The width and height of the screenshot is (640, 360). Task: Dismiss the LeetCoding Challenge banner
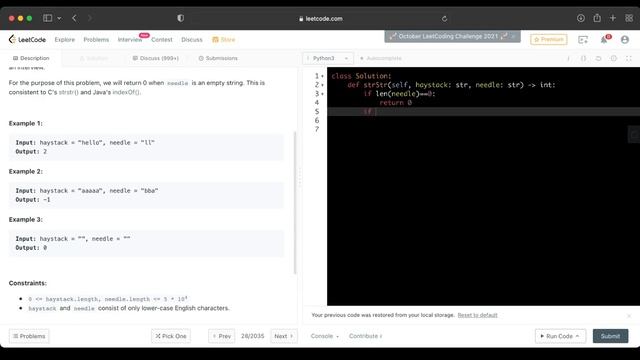(x=513, y=36)
